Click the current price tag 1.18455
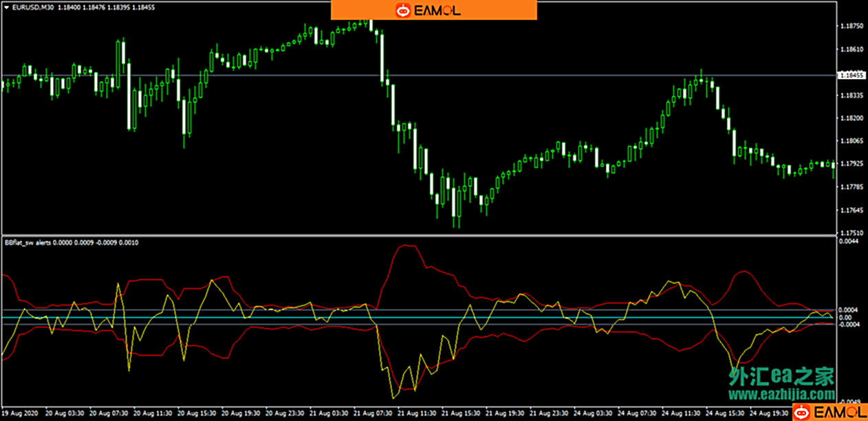The width and height of the screenshot is (868, 421). coord(851,75)
